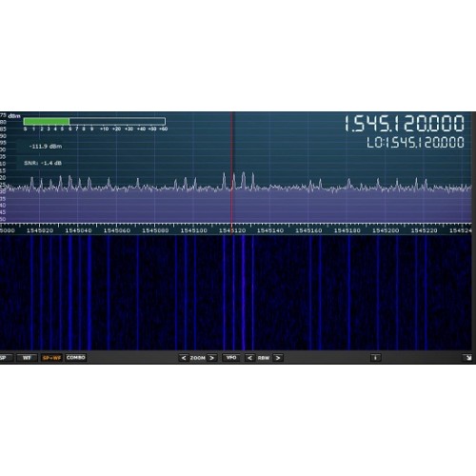The height and width of the screenshot is (476, 476).
Task: Decrease zoom with the left ZOOM arrow
Action: (184, 358)
